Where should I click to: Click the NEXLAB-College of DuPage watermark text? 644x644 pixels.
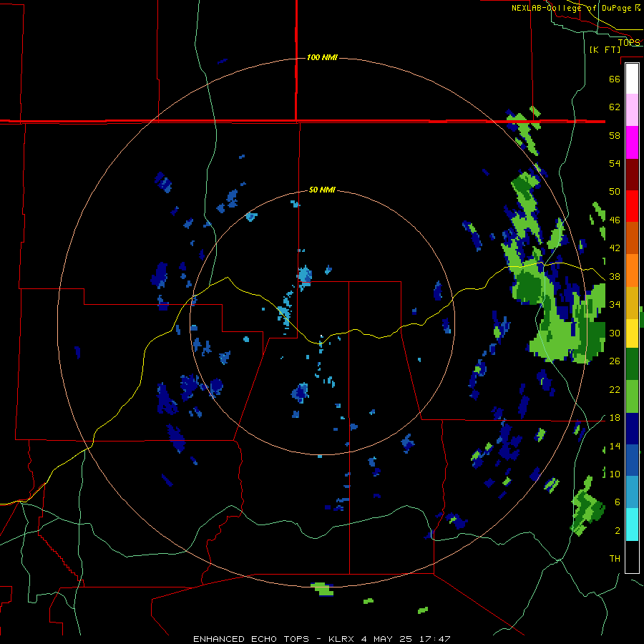[575, 8]
